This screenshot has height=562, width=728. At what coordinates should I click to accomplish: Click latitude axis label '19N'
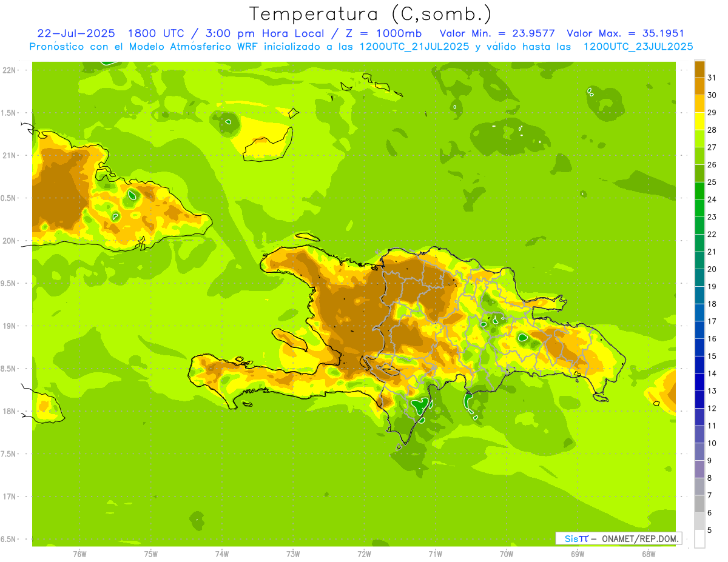click(9, 326)
